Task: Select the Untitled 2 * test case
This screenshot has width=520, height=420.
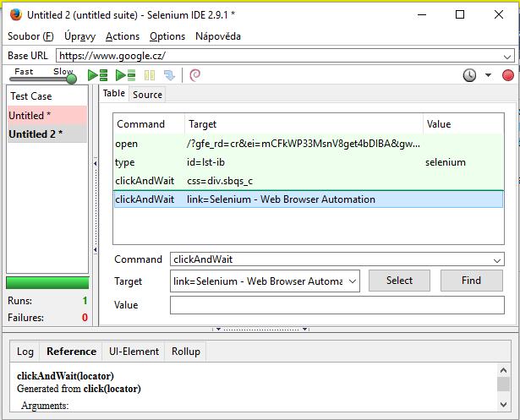Action: 47,134
